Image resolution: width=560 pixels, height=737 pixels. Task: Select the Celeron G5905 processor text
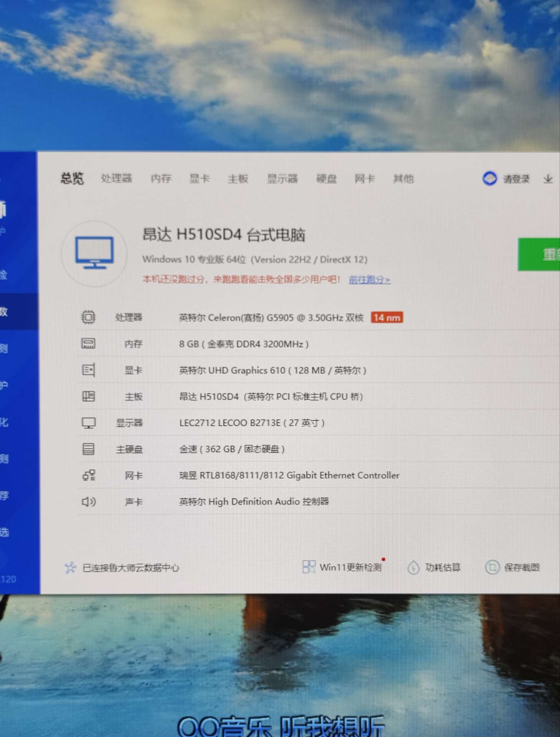click(x=271, y=318)
